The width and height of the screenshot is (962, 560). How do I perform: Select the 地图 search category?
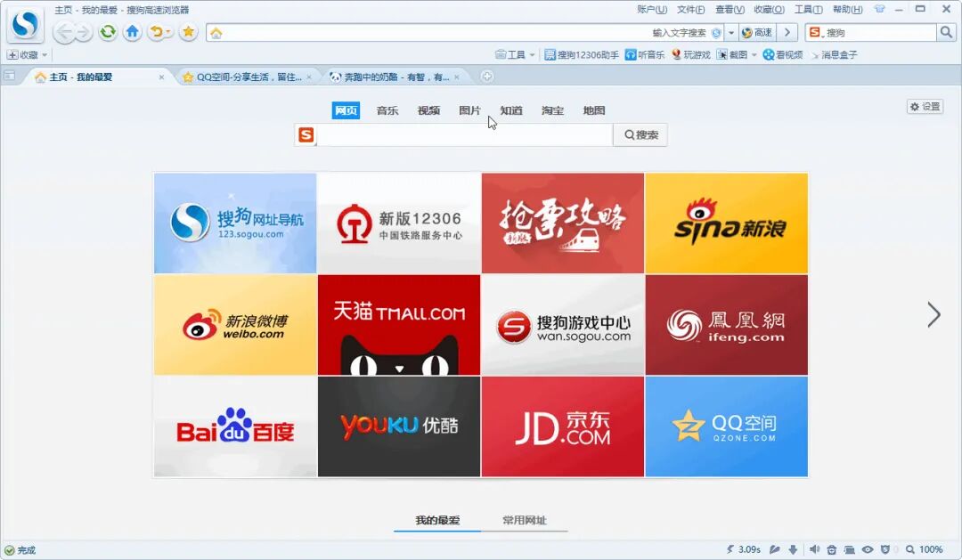point(594,110)
